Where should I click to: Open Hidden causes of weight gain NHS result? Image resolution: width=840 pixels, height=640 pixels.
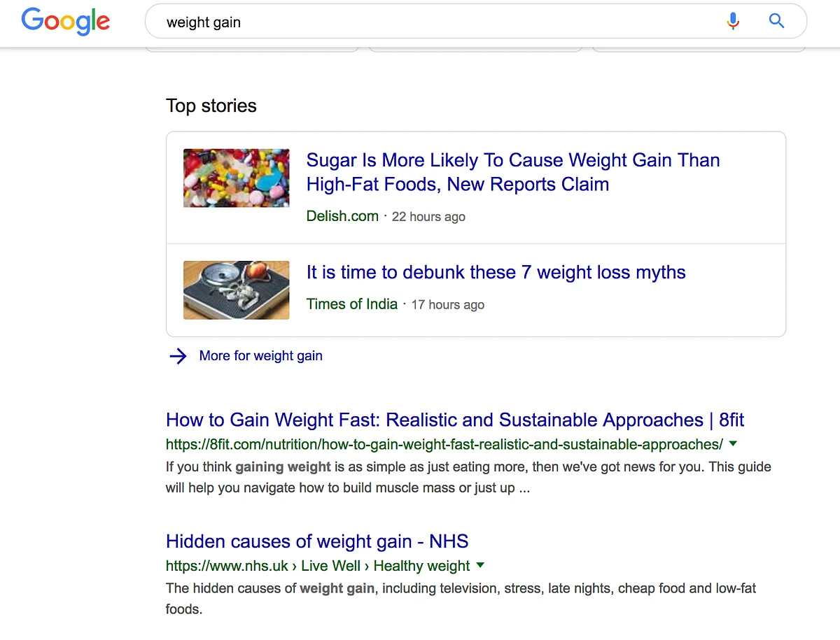[x=317, y=541]
